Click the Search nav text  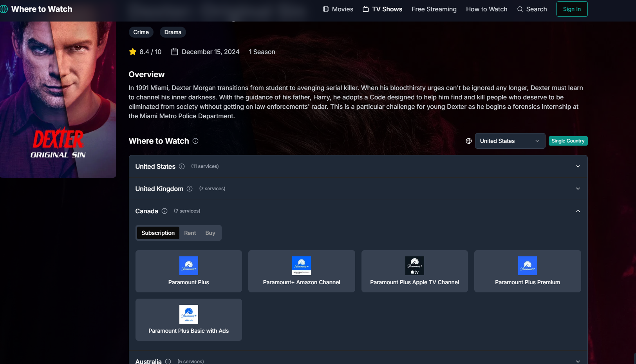point(537,9)
